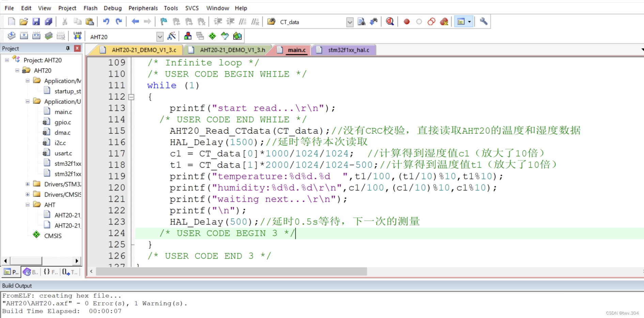Expand the Drivers/STM32 group
Screen dimensions: 644x318
[x=28, y=184]
